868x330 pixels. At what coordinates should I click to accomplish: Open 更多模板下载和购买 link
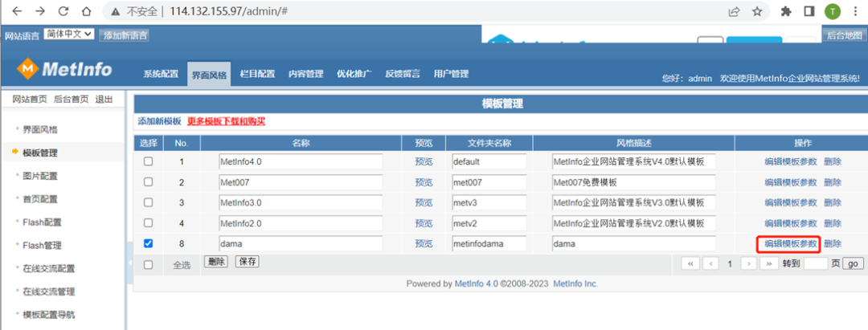tap(226, 121)
